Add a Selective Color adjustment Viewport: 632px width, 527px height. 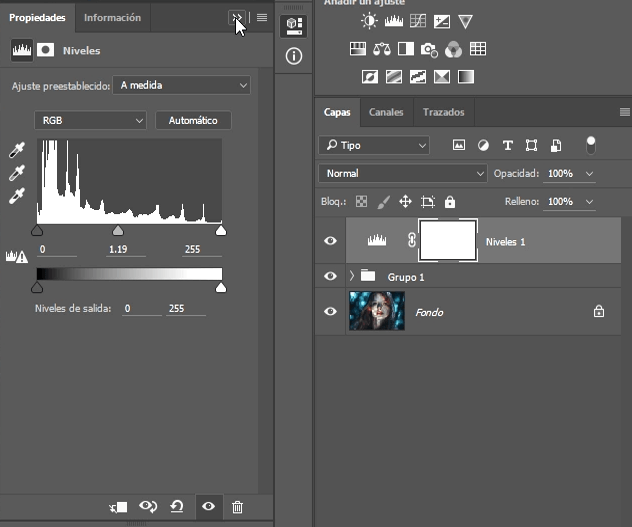(x=442, y=77)
